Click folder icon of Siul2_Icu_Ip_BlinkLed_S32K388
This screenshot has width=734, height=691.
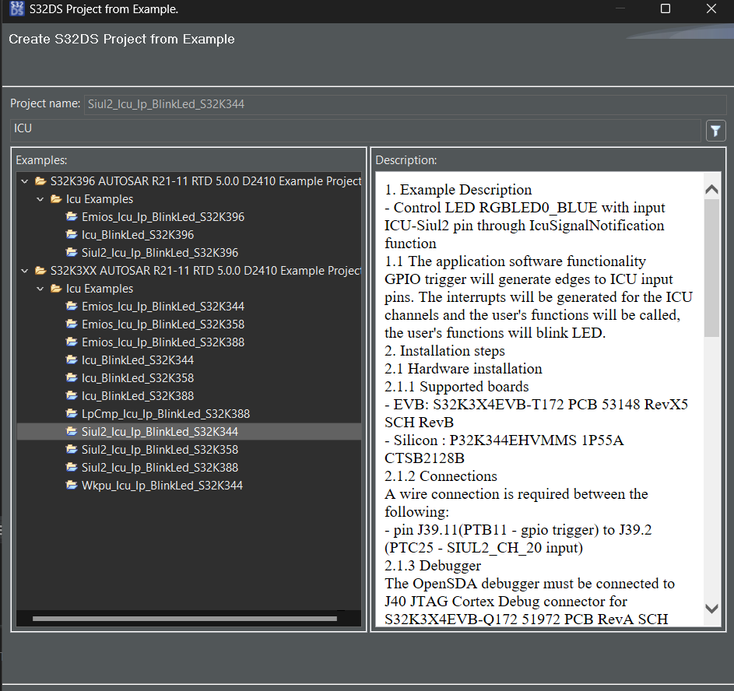[72, 468]
